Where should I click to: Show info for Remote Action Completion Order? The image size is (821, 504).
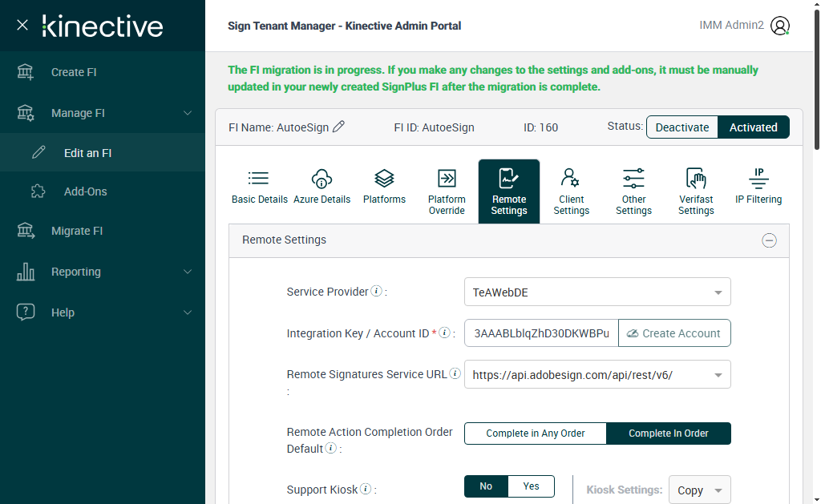pyautogui.click(x=331, y=448)
